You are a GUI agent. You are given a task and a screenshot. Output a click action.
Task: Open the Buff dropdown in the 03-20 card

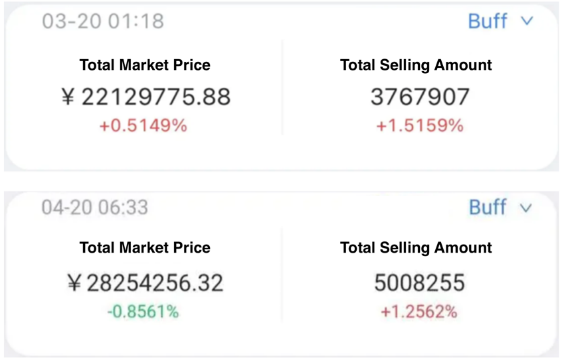[x=500, y=21]
